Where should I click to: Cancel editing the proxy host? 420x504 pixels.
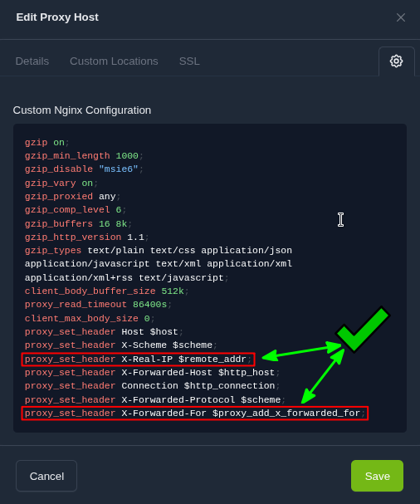[46, 476]
